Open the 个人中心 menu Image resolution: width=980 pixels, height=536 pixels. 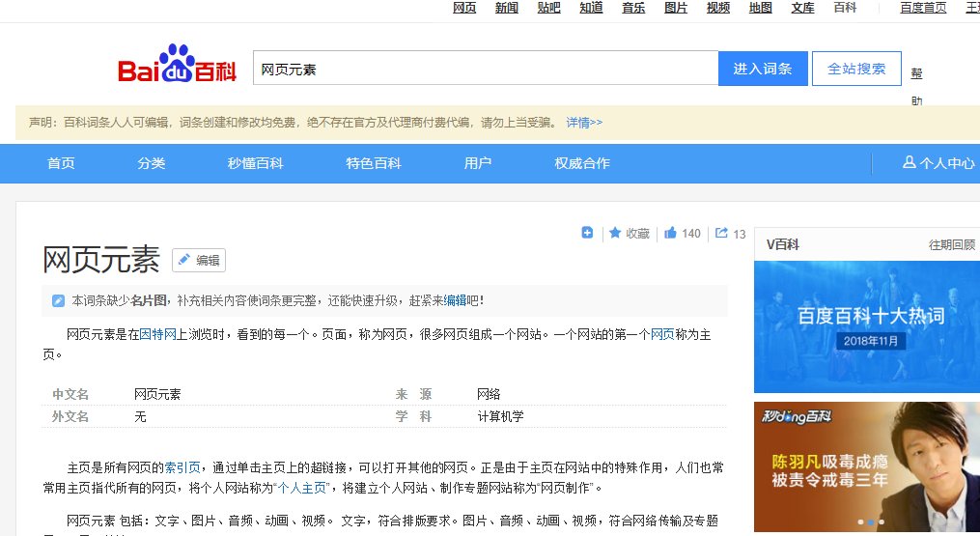tap(938, 163)
